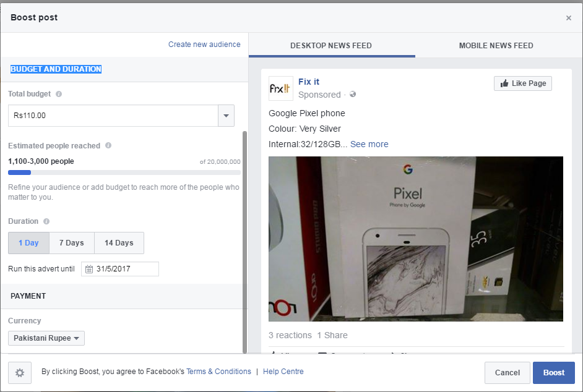Switch to Desktop News Feed tab
Viewport: 583px width, 392px height.
pyautogui.click(x=331, y=46)
